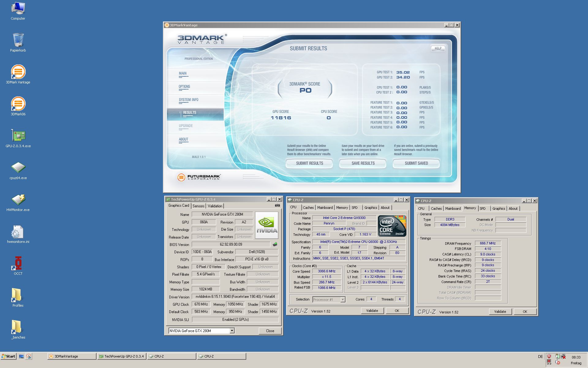588x368 pixels.
Task: Click Validate in right CPU-Z window
Action: pos(500,312)
